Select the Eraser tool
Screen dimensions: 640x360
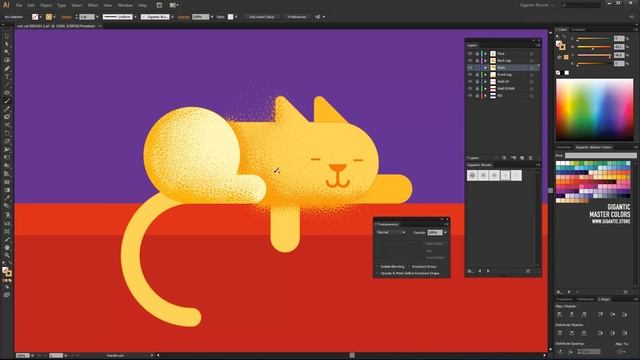coord(7,117)
